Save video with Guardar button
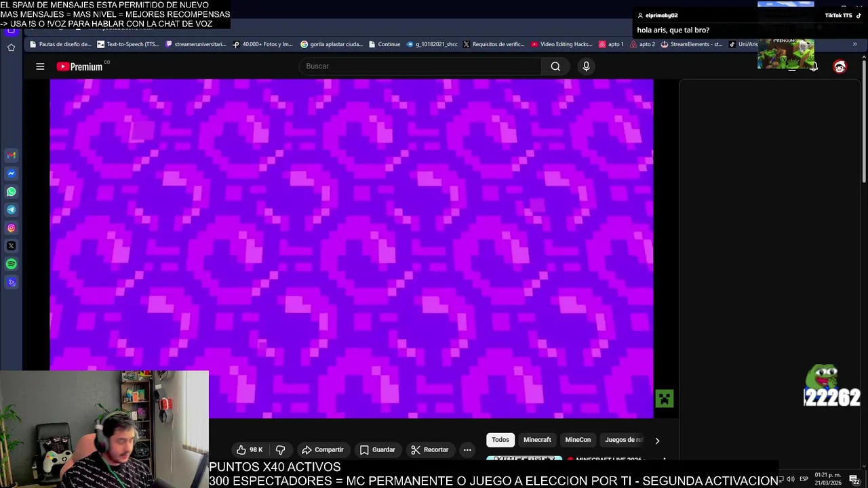This screenshot has height=488, width=868. pos(377,450)
